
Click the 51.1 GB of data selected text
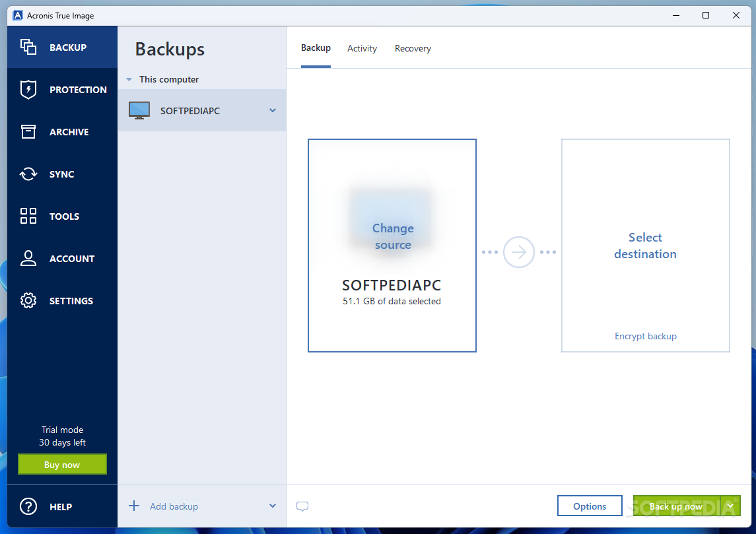click(392, 301)
